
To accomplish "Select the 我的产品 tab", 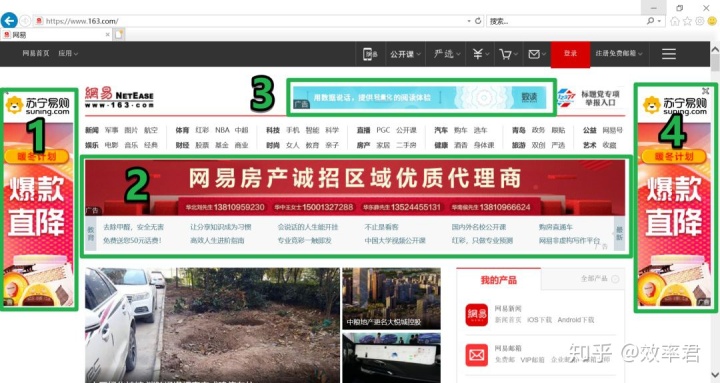I will [499, 280].
